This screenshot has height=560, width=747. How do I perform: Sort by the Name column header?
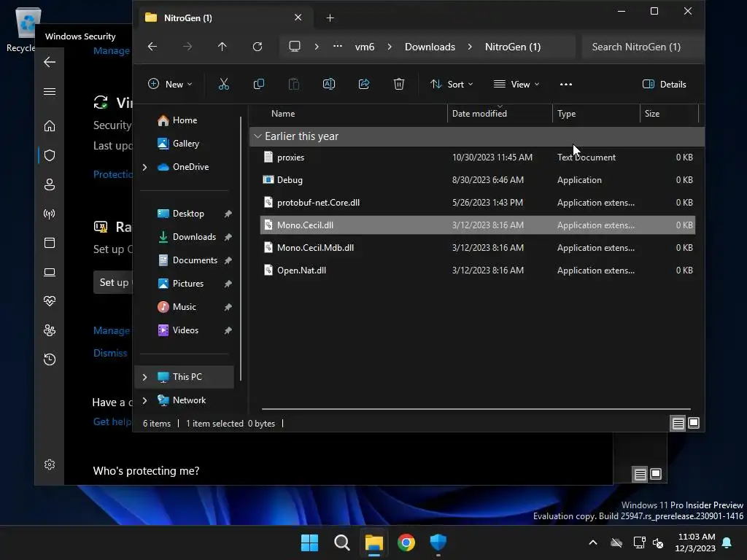pos(283,113)
